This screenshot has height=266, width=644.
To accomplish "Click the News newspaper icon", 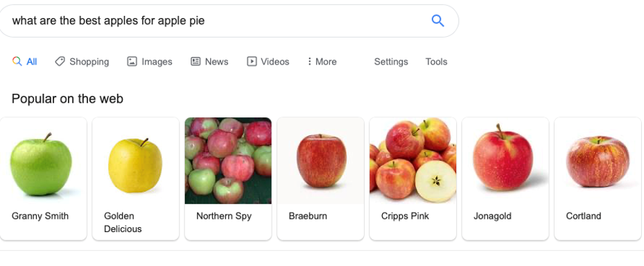I will pyautogui.click(x=195, y=61).
